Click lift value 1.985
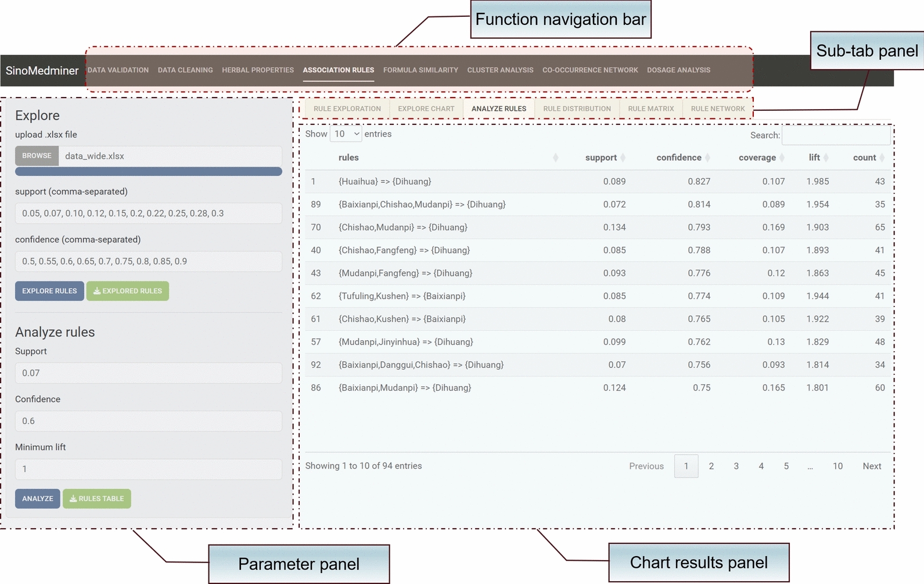Viewport: 924px width, 584px height. pos(817,182)
